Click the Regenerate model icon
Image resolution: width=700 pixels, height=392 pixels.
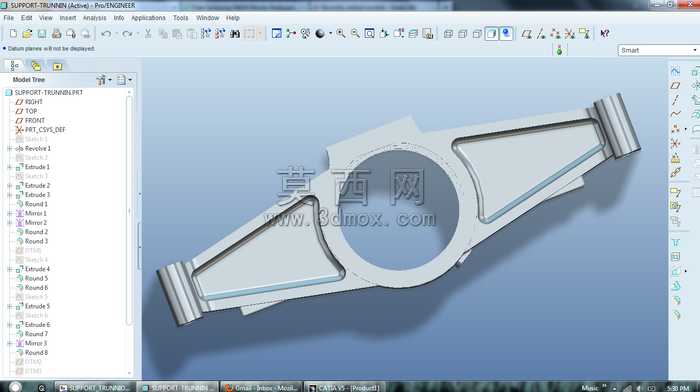pos(206,33)
